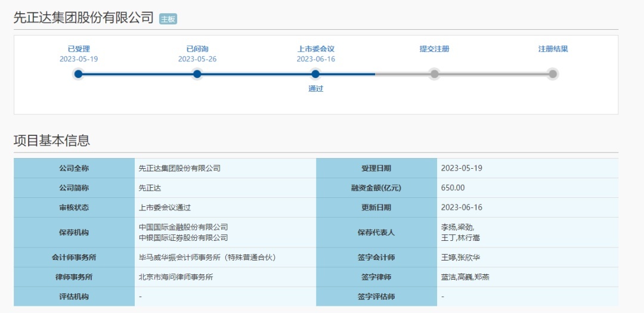The image size is (644, 313).
Task: Click the 毕马威华振会计师事务所 accounting firm cell
Action: click(x=207, y=258)
